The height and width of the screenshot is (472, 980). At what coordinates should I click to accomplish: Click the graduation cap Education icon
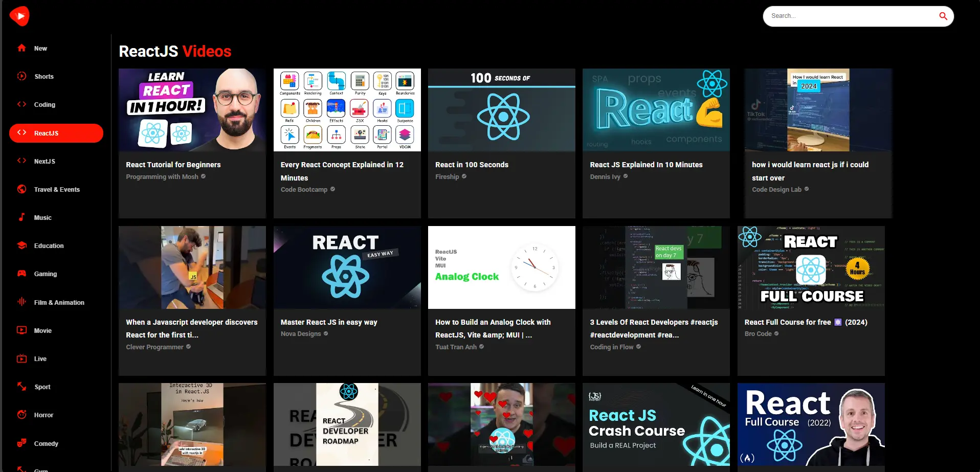coord(21,245)
